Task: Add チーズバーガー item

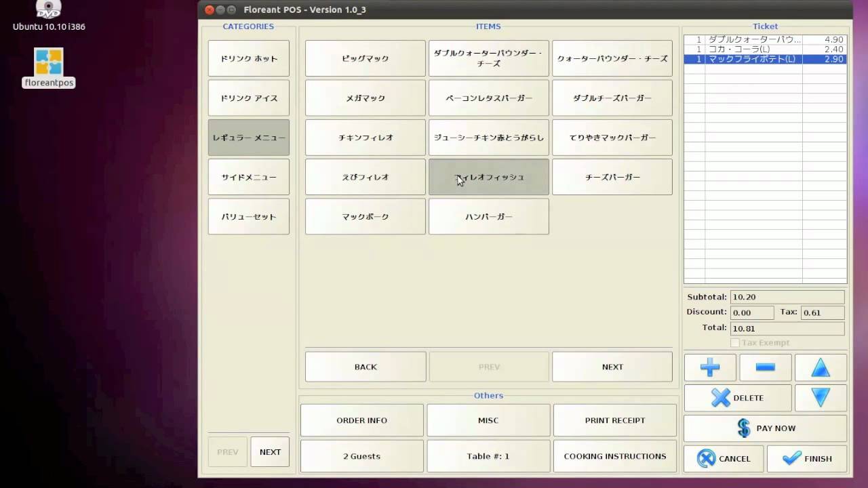Action: pos(612,177)
